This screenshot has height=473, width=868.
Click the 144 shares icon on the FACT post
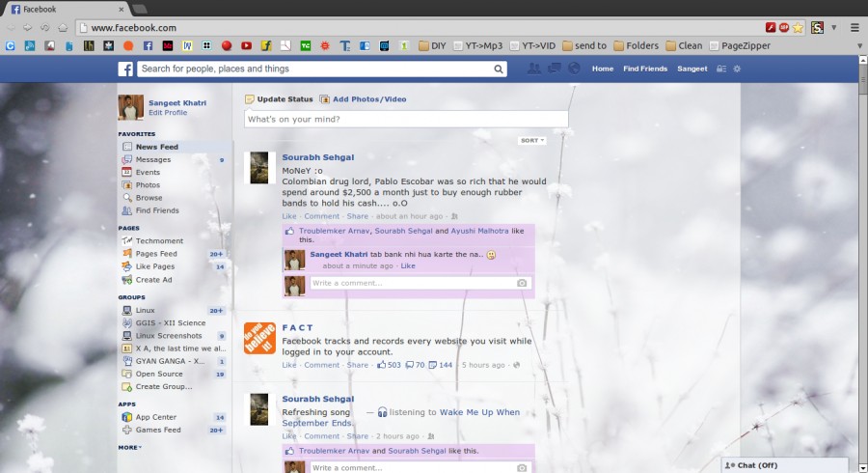433,365
